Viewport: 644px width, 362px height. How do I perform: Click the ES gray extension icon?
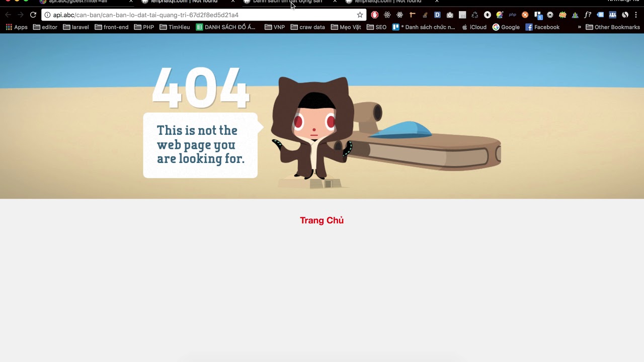[462, 15]
